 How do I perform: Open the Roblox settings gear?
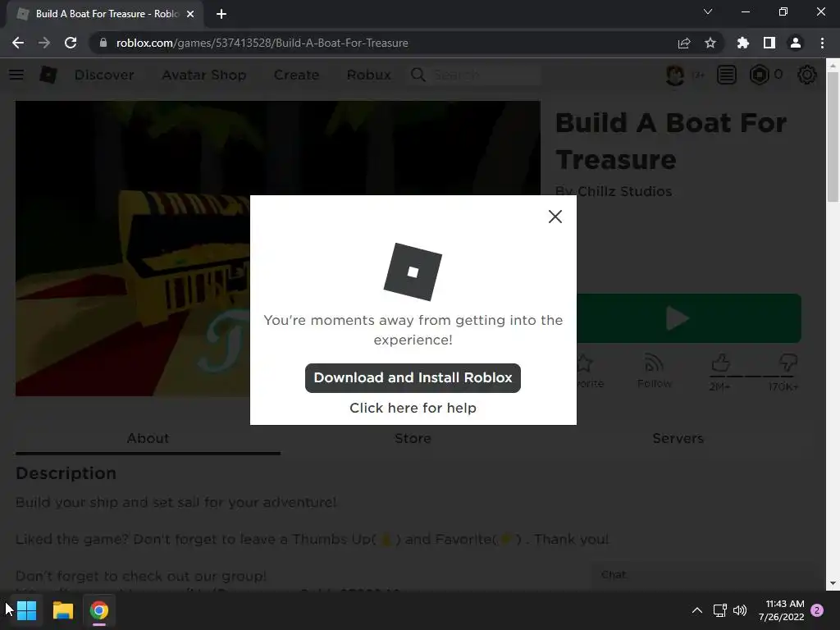[x=807, y=75]
